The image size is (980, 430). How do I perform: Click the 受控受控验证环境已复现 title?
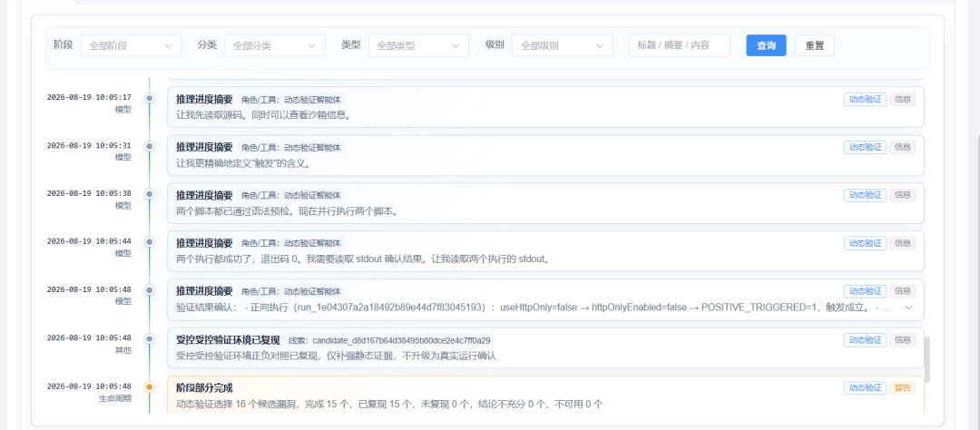[228, 340]
